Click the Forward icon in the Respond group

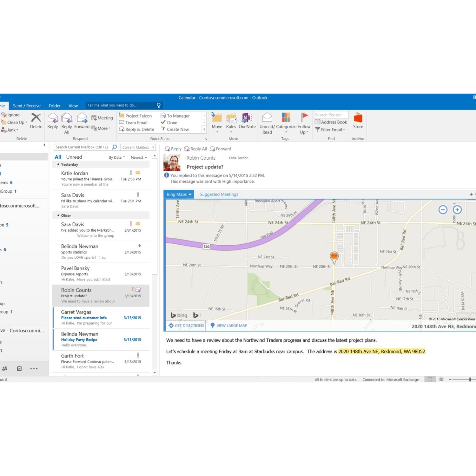[82, 118]
